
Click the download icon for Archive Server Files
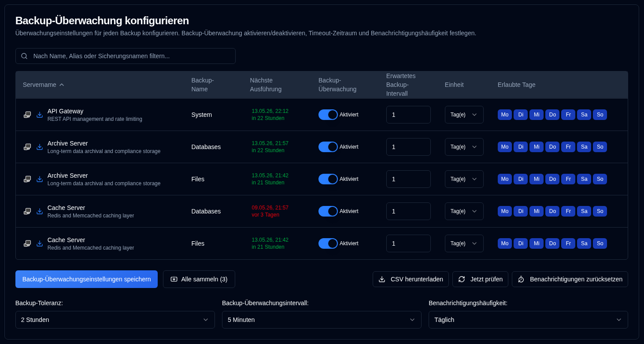click(x=40, y=179)
